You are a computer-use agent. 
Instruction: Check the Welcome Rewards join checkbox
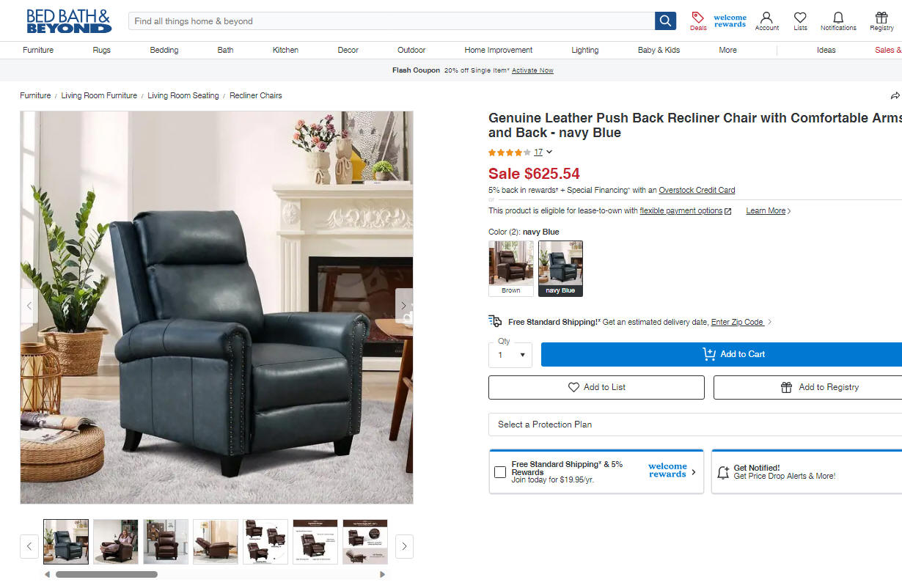tap(500, 472)
